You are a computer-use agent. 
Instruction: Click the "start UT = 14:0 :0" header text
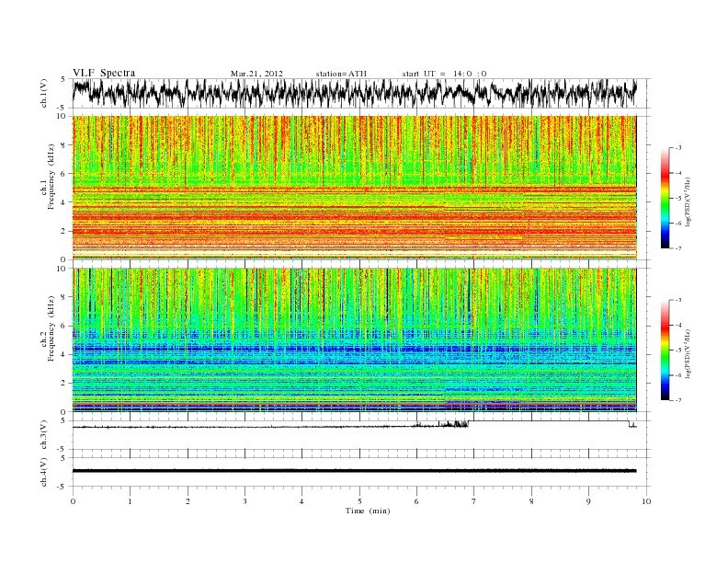click(444, 74)
